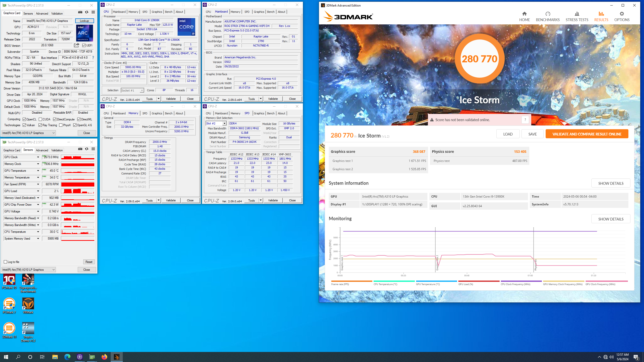
Task: Open the PCMark 7 desktop shortcut
Action: [9, 306]
